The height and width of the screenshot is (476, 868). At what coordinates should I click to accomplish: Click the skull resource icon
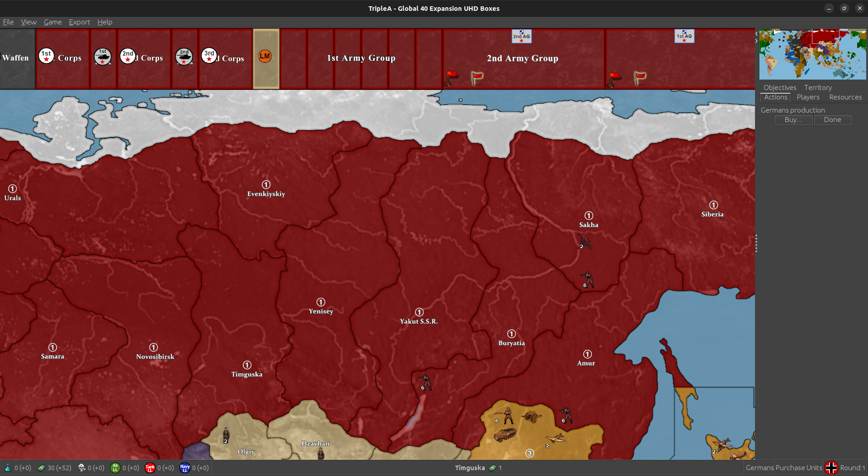tap(81, 468)
